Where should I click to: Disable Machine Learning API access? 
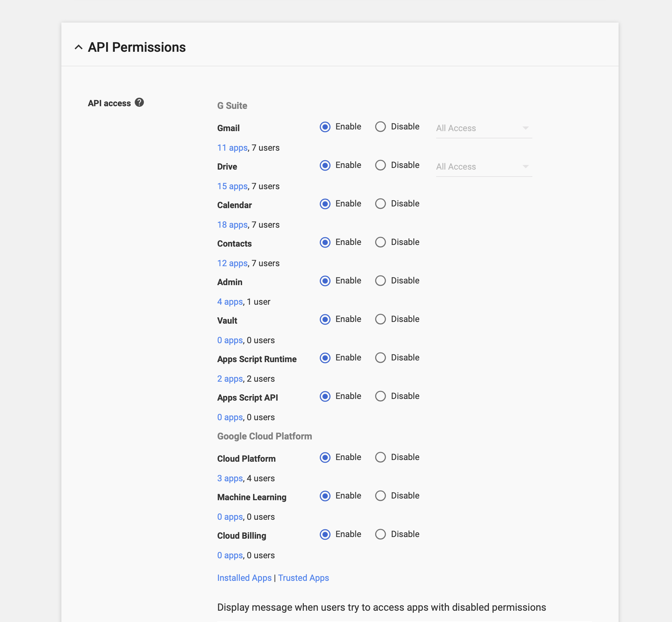point(380,496)
